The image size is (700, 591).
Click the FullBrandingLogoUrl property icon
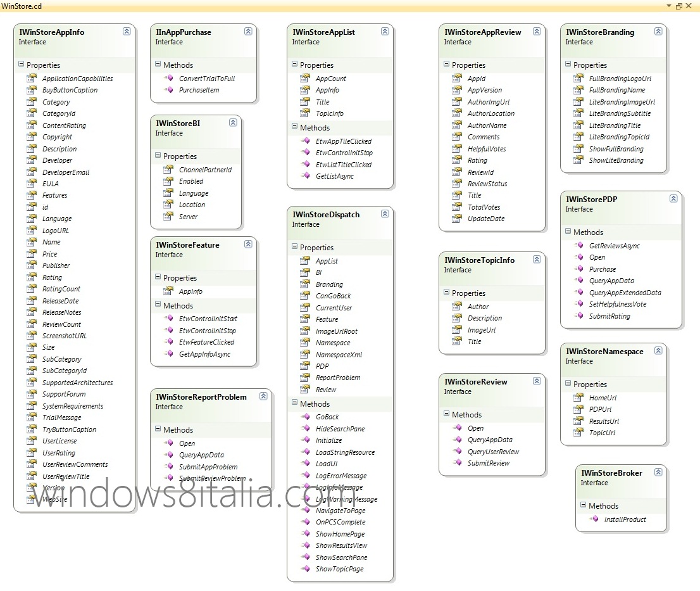click(578, 78)
